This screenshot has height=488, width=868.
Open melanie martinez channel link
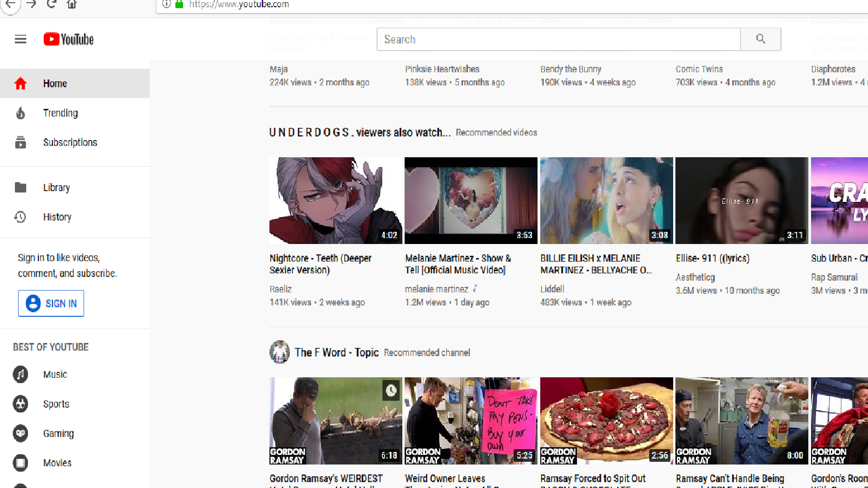(x=437, y=289)
